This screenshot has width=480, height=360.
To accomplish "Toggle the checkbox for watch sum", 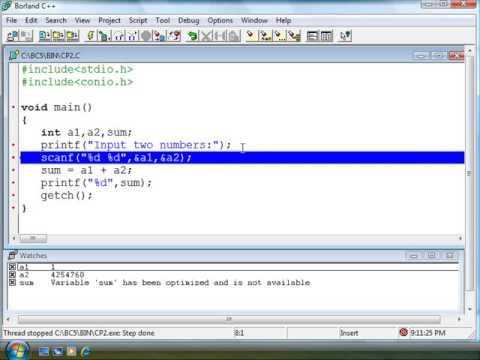I will [12, 283].
